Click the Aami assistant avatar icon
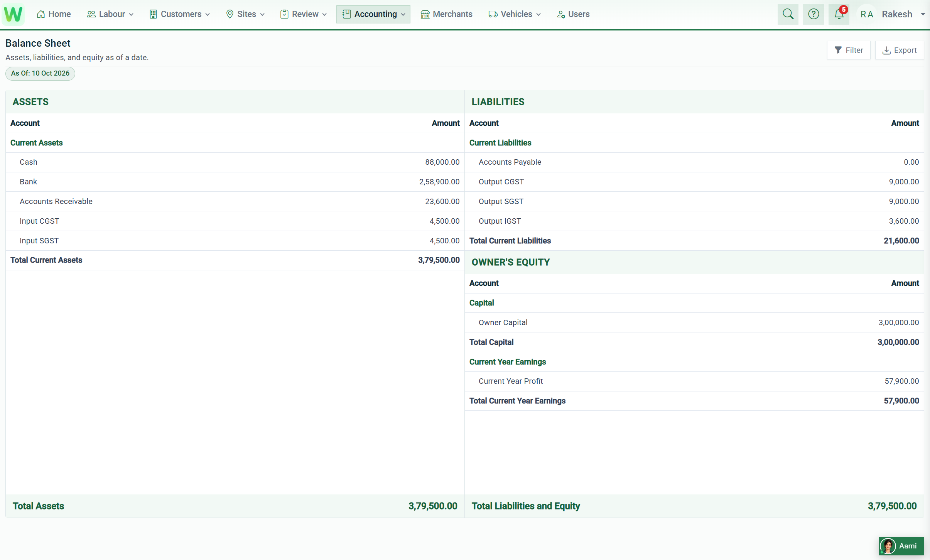The height and width of the screenshot is (560, 930). (888, 546)
